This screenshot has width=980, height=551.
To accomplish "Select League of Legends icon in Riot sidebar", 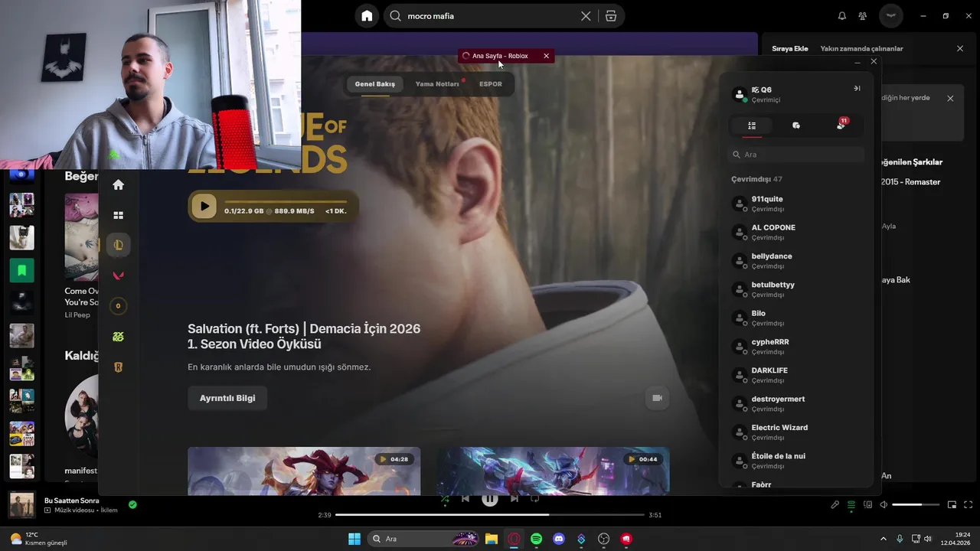I will [x=118, y=245].
